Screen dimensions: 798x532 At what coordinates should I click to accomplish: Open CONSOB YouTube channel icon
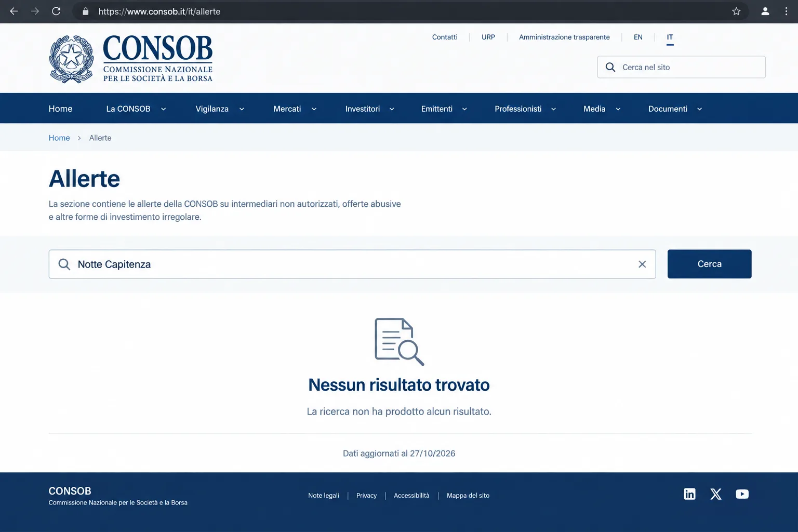[742, 494]
